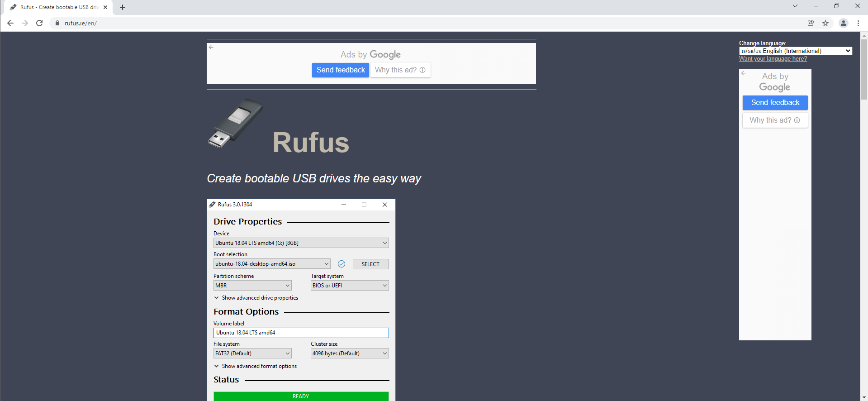Open the Target system dropdown
This screenshot has height=401, width=868.
[x=350, y=286]
